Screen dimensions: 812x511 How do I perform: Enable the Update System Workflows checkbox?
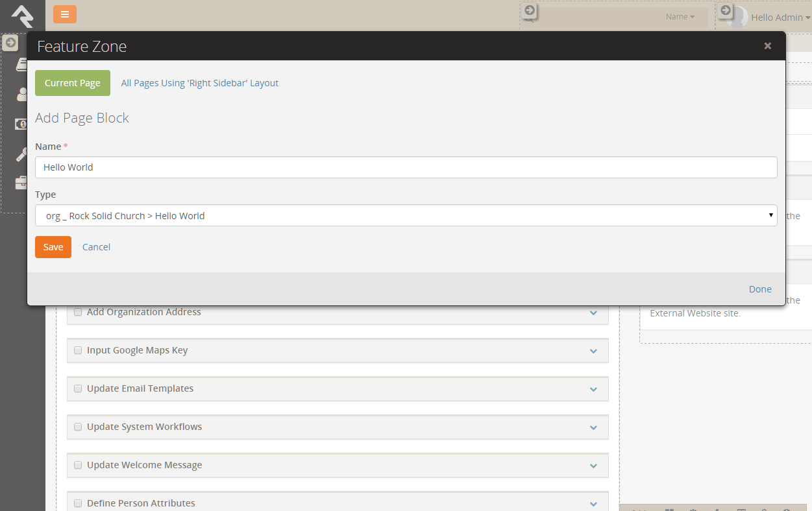[78, 427]
